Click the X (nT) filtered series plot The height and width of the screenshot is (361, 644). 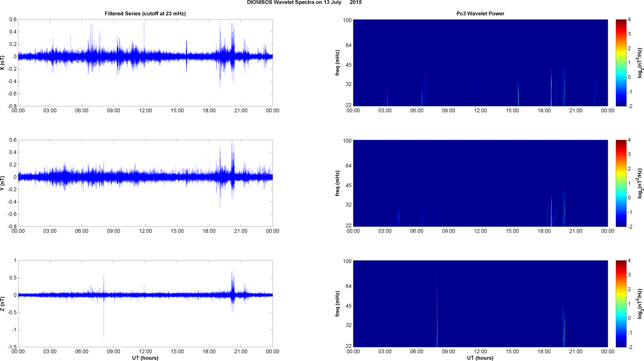point(145,63)
